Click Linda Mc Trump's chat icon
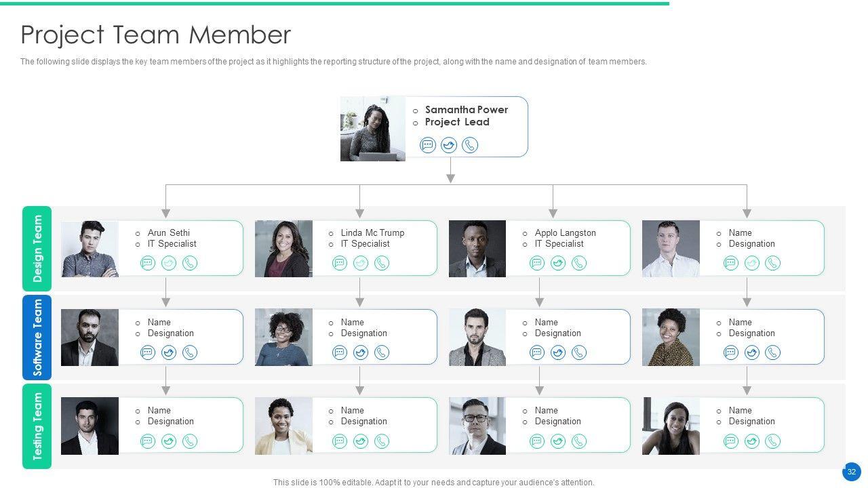 [x=340, y=263]
